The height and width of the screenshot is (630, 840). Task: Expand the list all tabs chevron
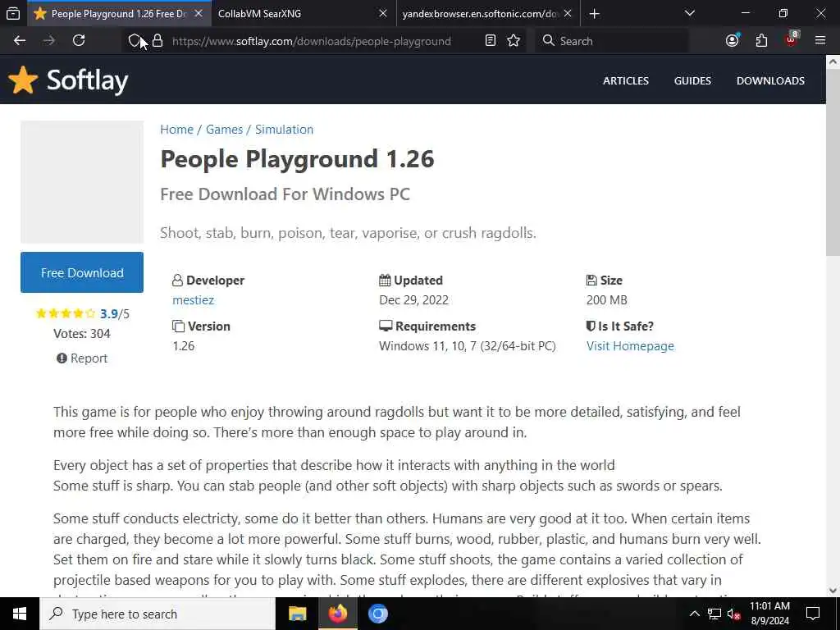pyautogui.click(x=690, y=14)
